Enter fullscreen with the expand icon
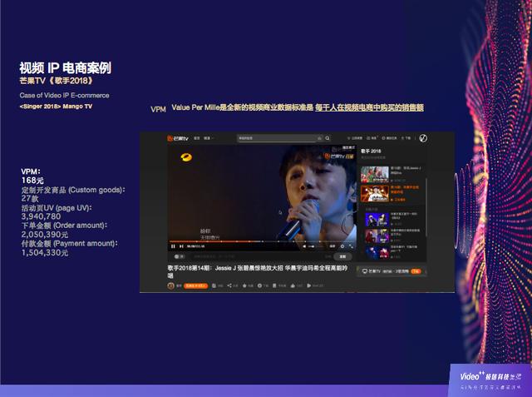 click(x=351, y=246)
